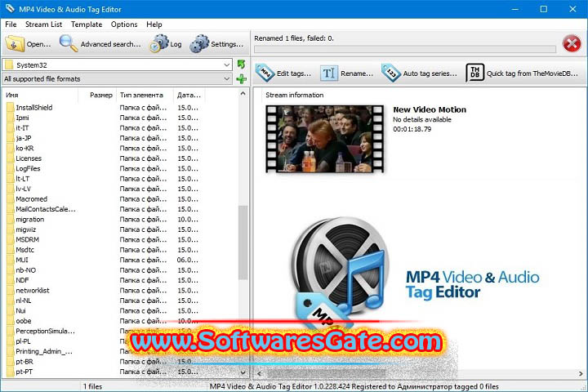The width and height of the screenshot is (588, 392).
Task: Click the Rename text icon
Action: (329, 73)
